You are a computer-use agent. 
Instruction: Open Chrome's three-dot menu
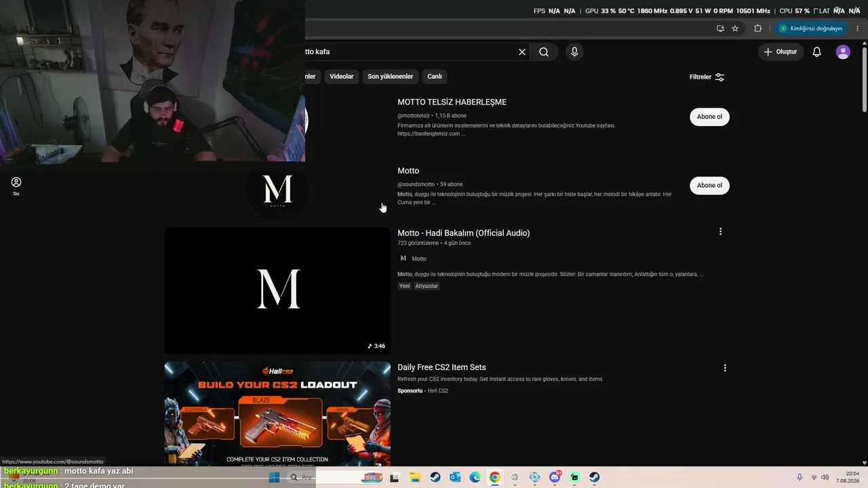(x=858, y=28)
